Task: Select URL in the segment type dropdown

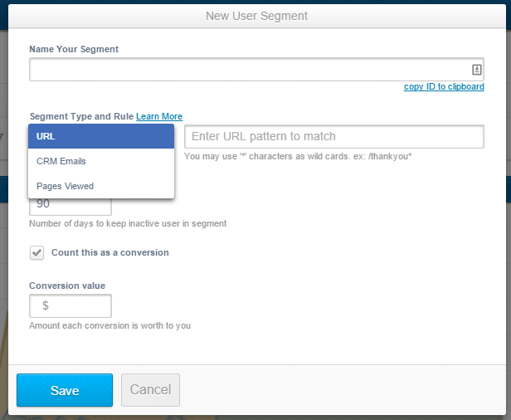Action: [101, 136]
